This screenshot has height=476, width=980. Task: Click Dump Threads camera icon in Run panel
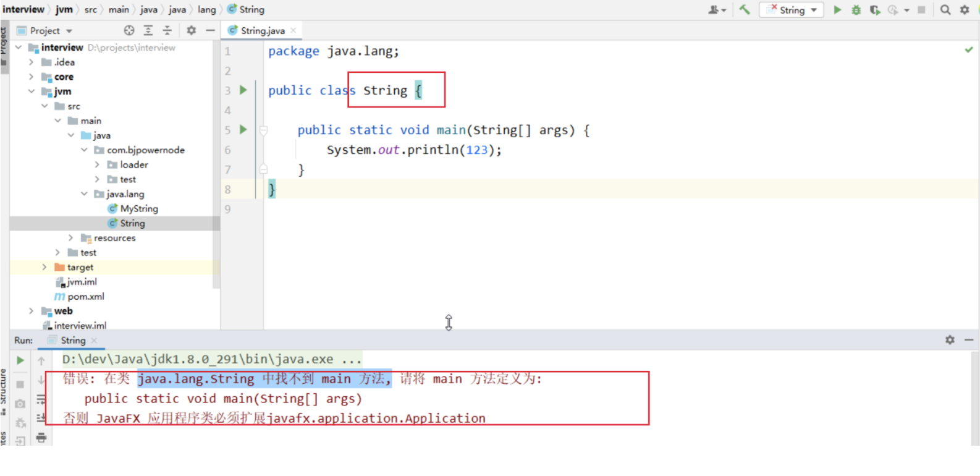20,404
